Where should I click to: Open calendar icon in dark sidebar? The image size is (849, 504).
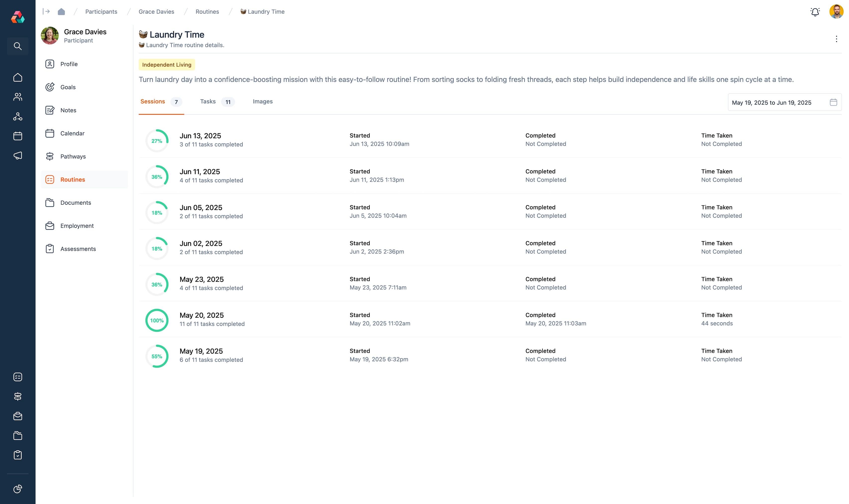click(18, 136)
